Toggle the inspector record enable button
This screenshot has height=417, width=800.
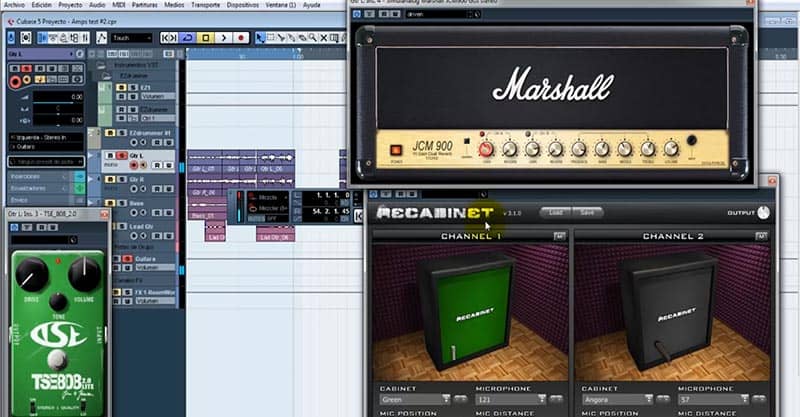pyautogui.click(x=15, y=81)
